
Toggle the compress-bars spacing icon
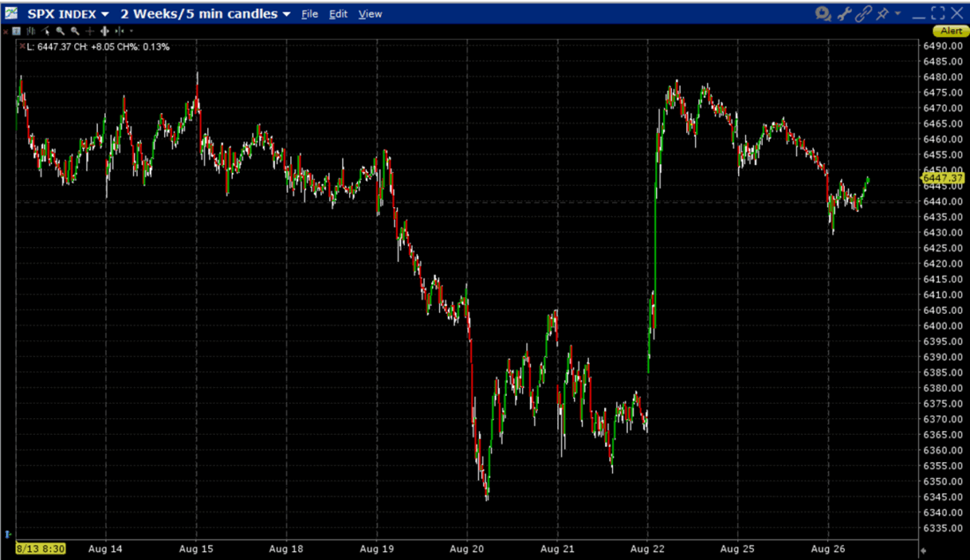click(x=119, y=31)
